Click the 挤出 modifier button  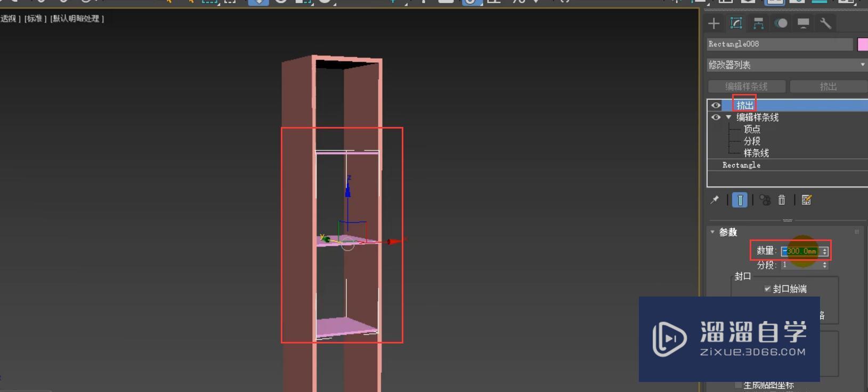click(x=829, y=86)
